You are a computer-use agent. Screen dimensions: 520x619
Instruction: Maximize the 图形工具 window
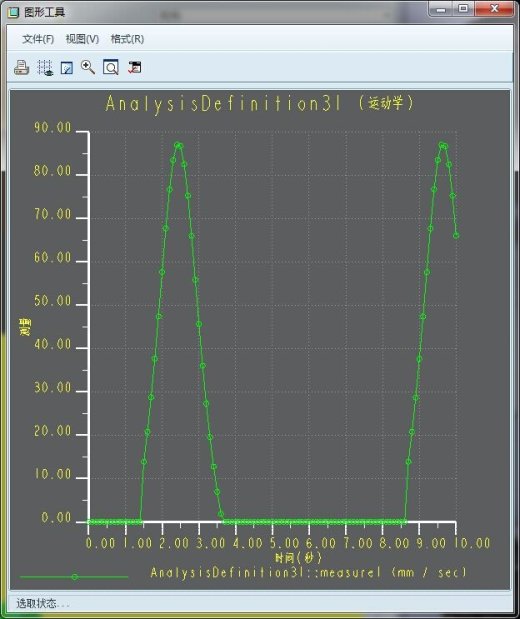(x=463, y=9)
